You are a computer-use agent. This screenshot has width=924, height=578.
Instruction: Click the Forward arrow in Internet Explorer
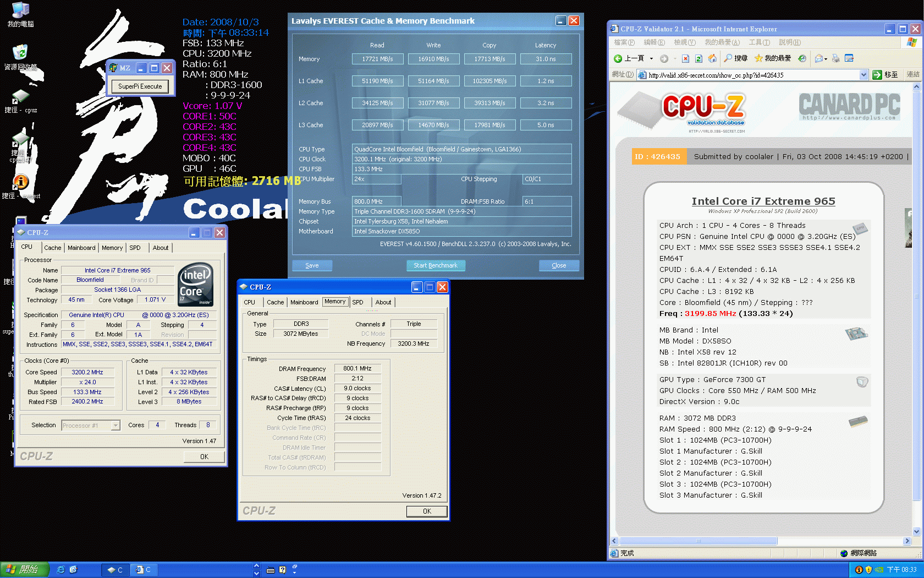click(x=664, y=58)
